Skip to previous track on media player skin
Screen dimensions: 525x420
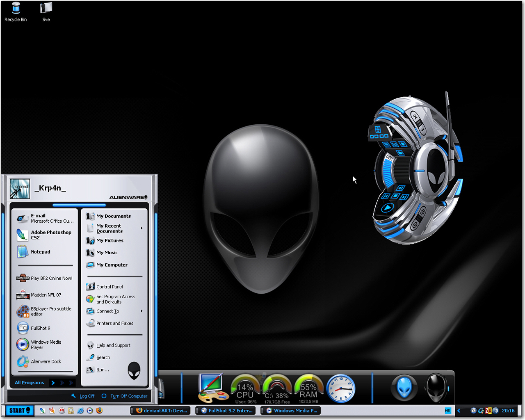point(385,196)
